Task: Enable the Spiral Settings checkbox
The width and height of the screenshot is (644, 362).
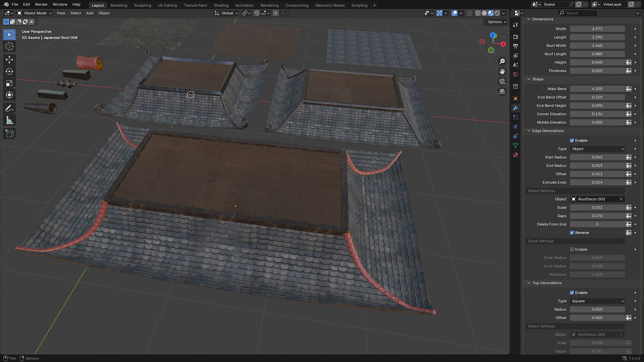Action: click(572, 250)
